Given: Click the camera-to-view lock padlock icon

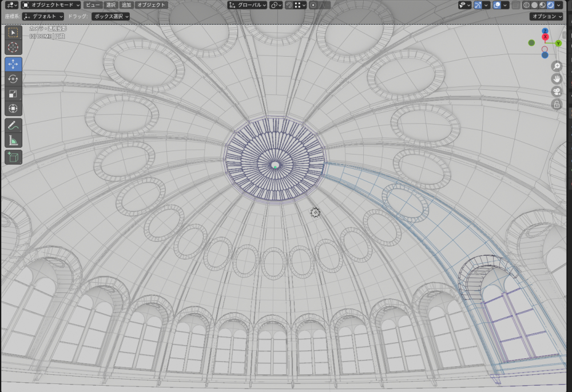Looking at the screenshot, I should point(557,105).
